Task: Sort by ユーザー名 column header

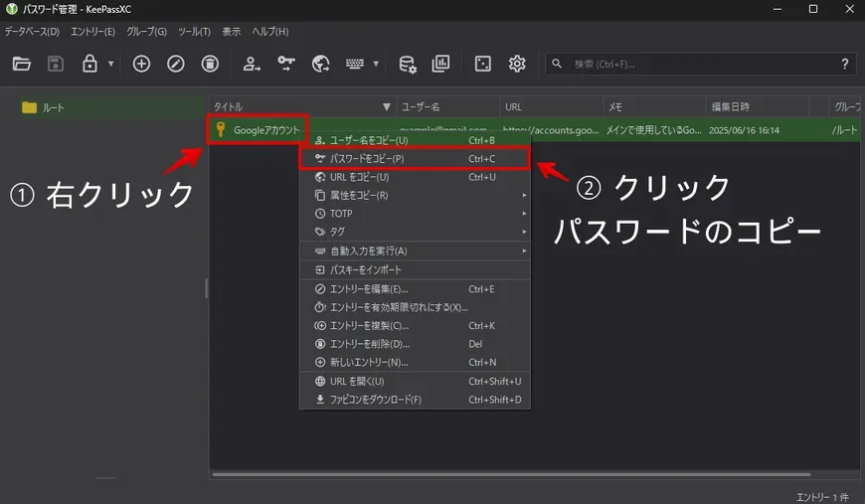Action: pyautogui.click(x=448, y=107)
